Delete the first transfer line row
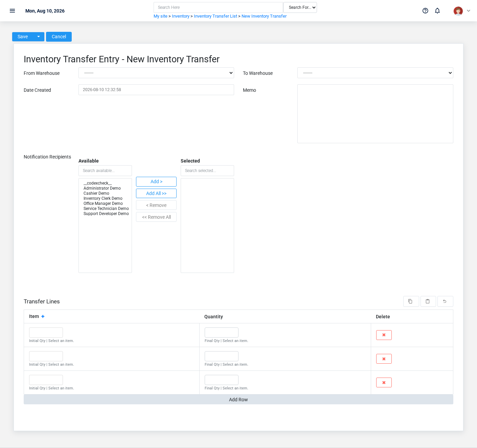Viewport: 477px width, 448px height. pos(384,335)
